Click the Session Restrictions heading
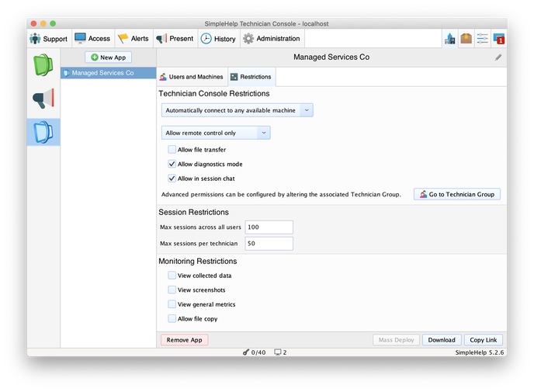 tap(193, 212)
